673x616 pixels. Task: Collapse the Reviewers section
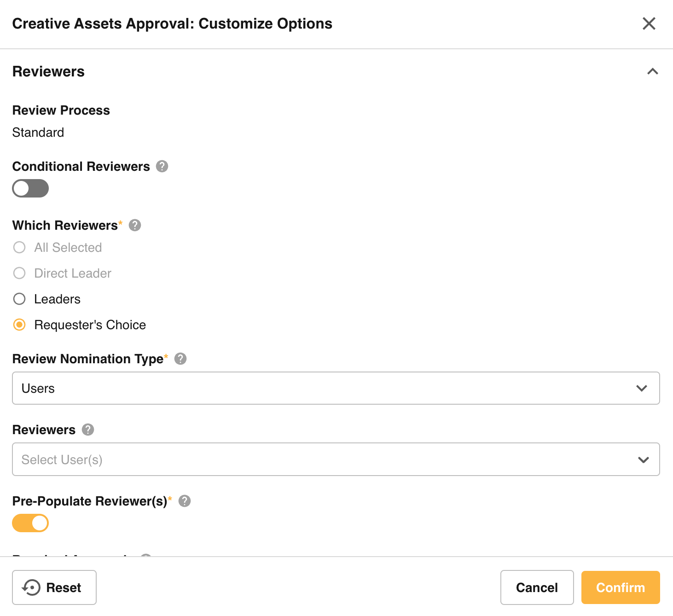click(x=652, y=71)
